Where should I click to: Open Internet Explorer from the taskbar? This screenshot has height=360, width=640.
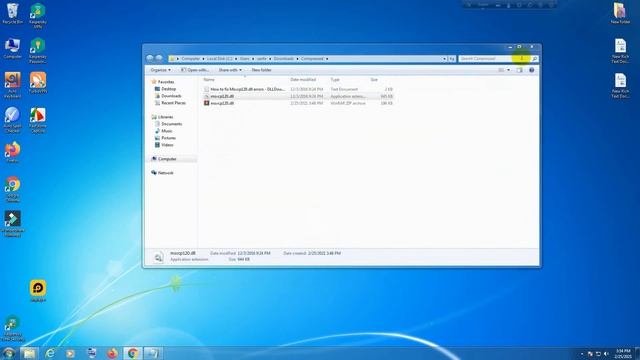coord(50,353)
